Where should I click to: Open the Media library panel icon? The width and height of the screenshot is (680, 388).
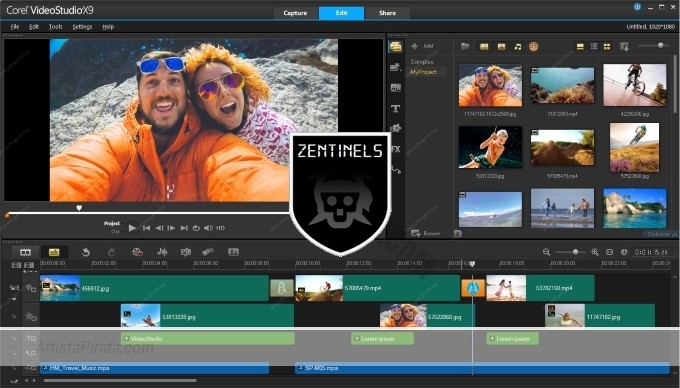tap(395, 47)
